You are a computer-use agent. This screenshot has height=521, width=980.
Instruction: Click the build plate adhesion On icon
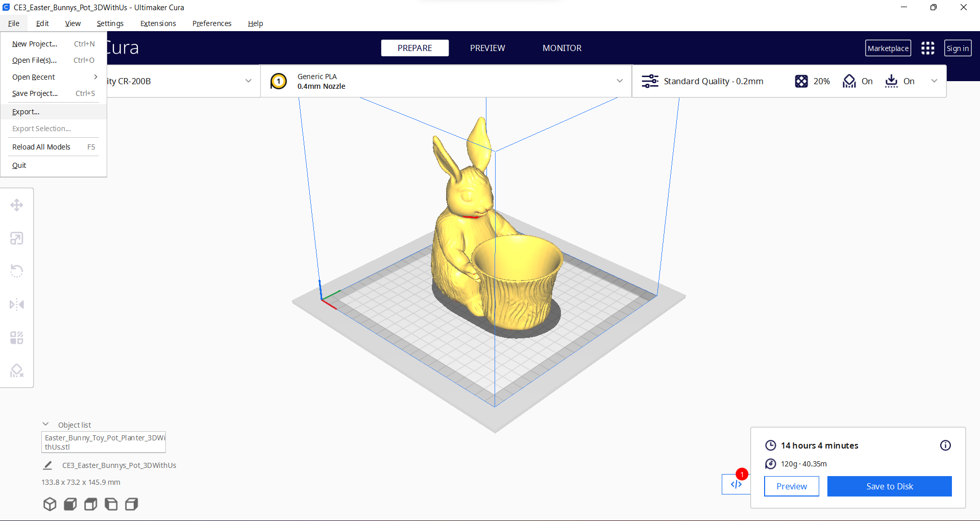point(892,81)
